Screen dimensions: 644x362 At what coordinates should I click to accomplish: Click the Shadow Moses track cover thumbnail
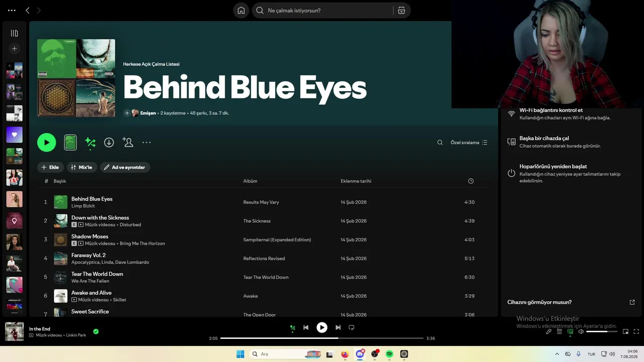tap(60, 240)
